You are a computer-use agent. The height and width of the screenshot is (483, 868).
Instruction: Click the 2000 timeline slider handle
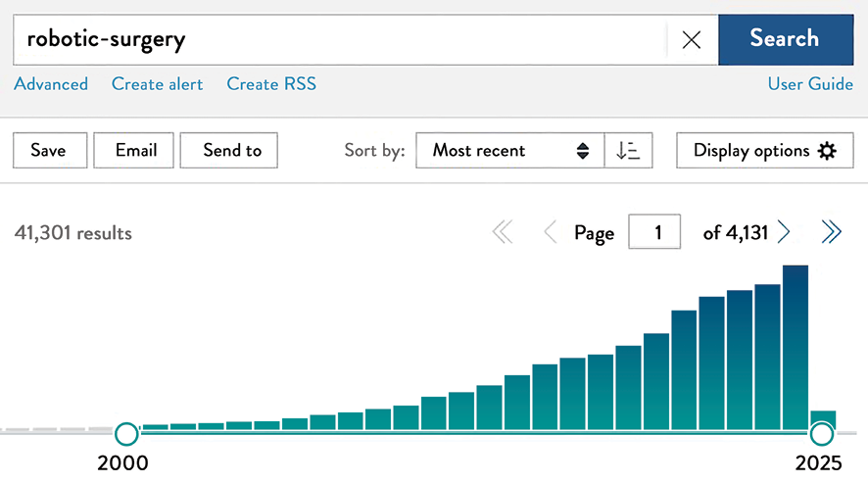126,434
